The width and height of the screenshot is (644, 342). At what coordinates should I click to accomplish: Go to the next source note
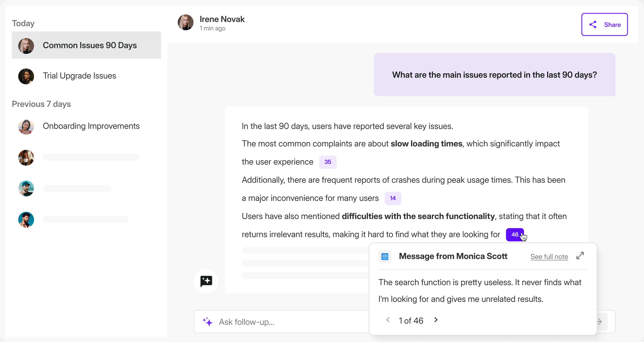point(436,320)
